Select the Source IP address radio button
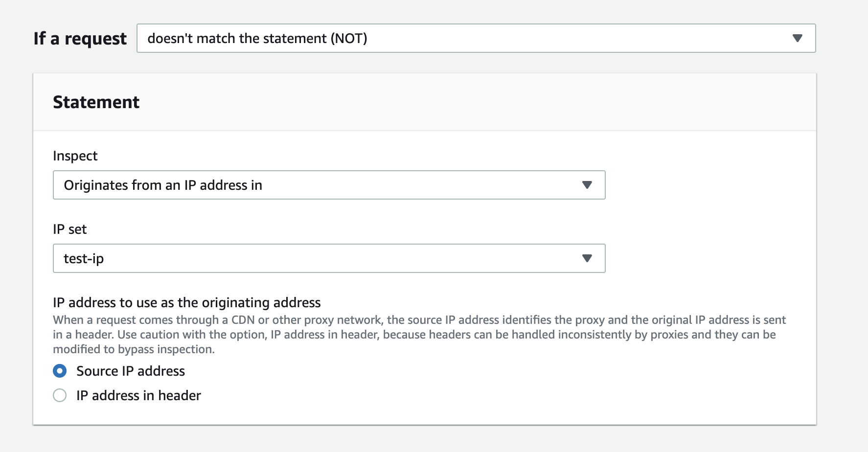 [x=60, y=371]
